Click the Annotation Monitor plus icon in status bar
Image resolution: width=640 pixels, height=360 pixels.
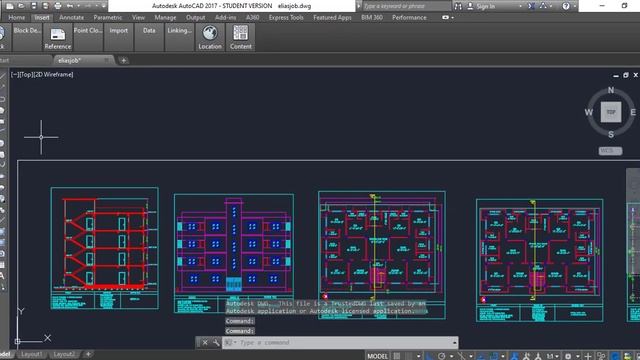[x=588, y=356]
